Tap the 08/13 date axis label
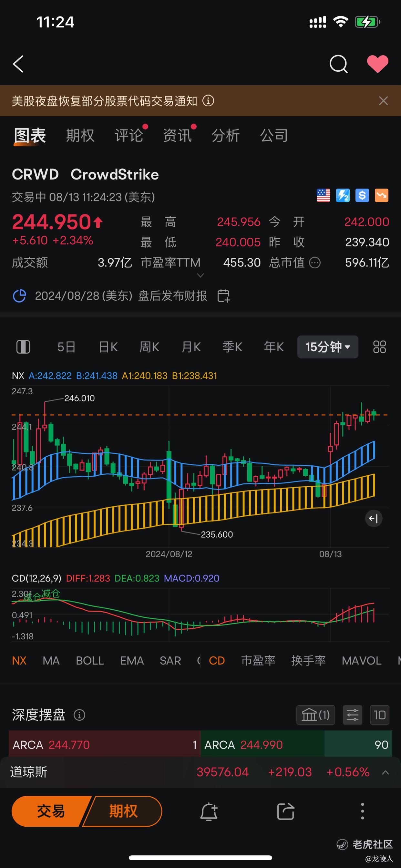This screenshot has width=401, height=868. click(x=330, y=554)
